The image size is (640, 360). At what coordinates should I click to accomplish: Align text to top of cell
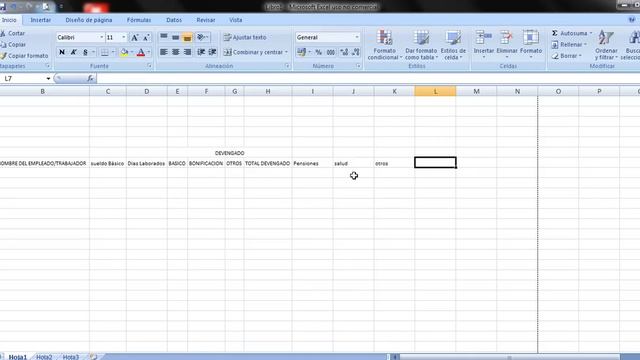[x=164, y=38]
